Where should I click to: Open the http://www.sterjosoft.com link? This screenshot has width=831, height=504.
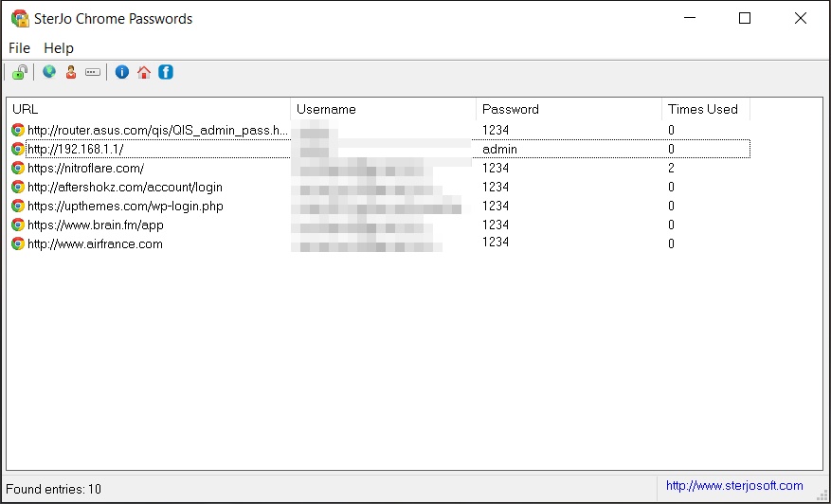point(734,485)
